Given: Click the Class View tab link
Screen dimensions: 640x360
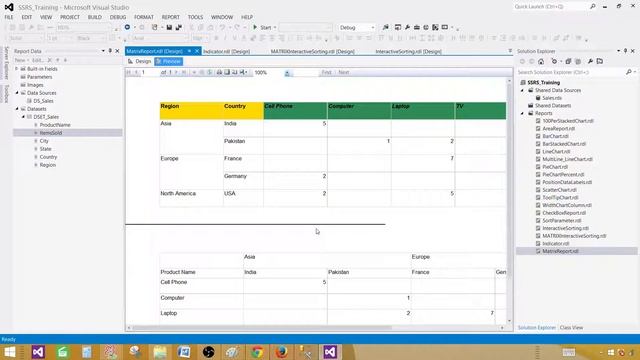Looking at the screenshot, I should click(x=571, y=328).
